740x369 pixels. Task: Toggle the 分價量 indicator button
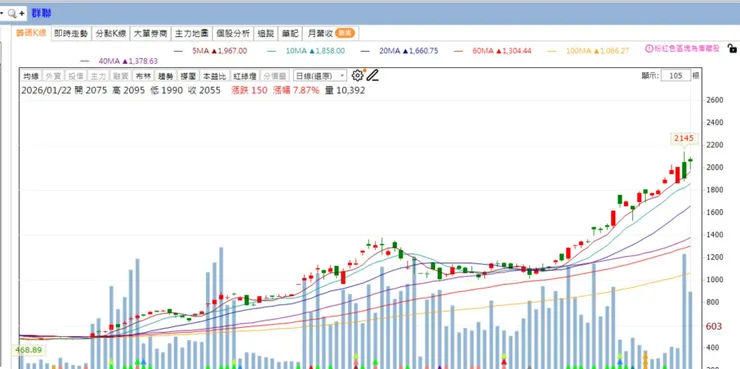(274, 75)
